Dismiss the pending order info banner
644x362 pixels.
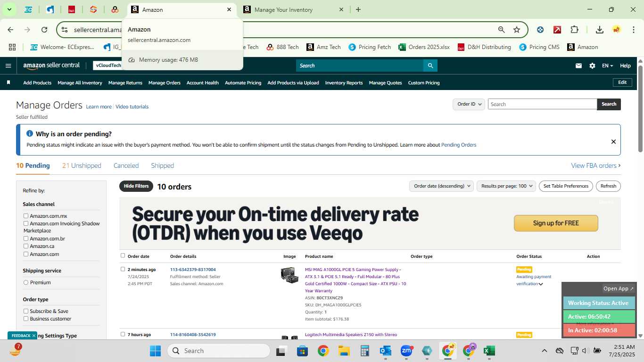click(613, 141)
